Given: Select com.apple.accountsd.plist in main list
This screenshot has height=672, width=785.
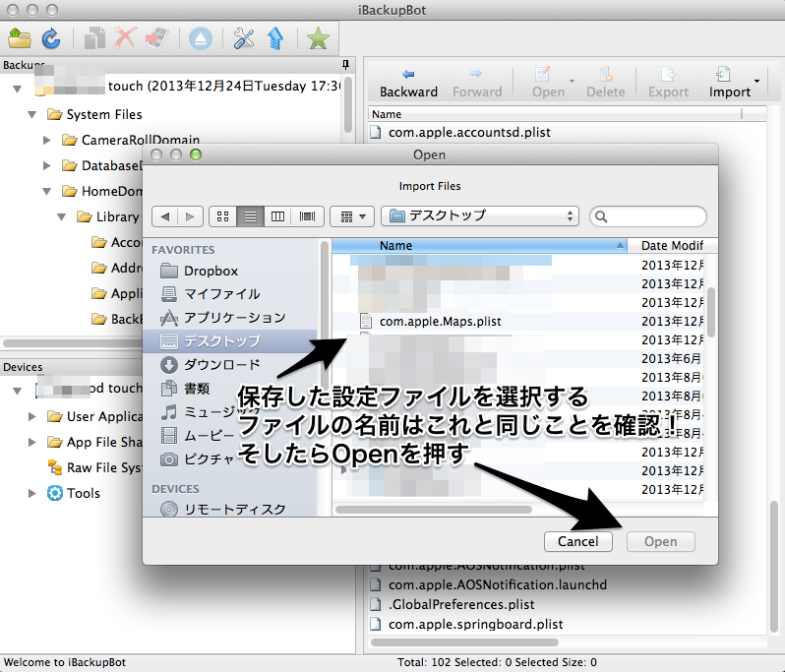Looking at the screenshot, I should [460, 132].
